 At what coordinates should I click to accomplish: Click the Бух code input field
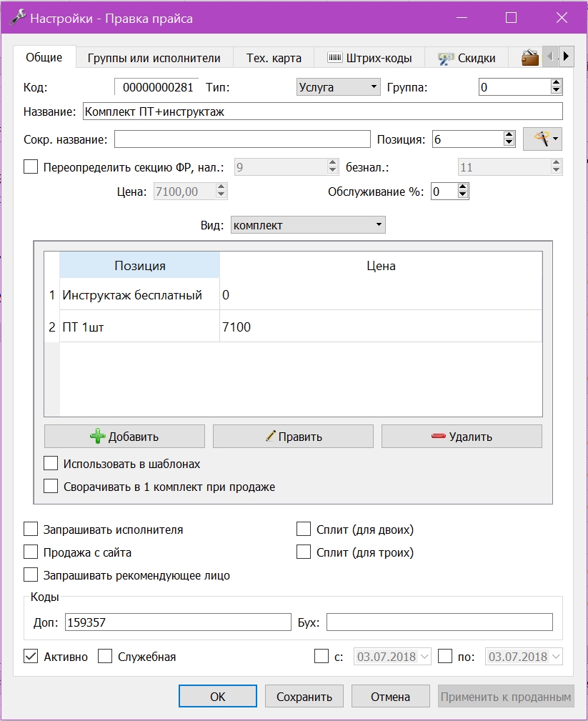439,622
